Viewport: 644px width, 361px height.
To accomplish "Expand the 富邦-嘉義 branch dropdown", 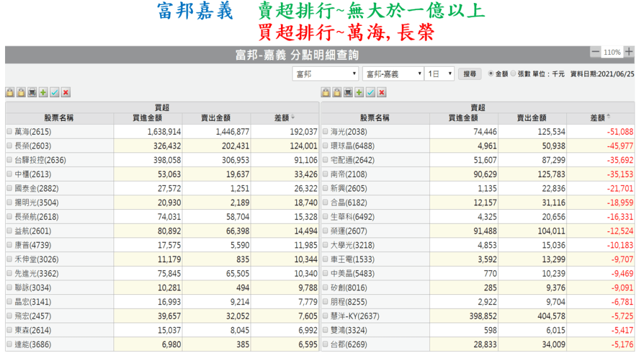I will tap(393, 74).
